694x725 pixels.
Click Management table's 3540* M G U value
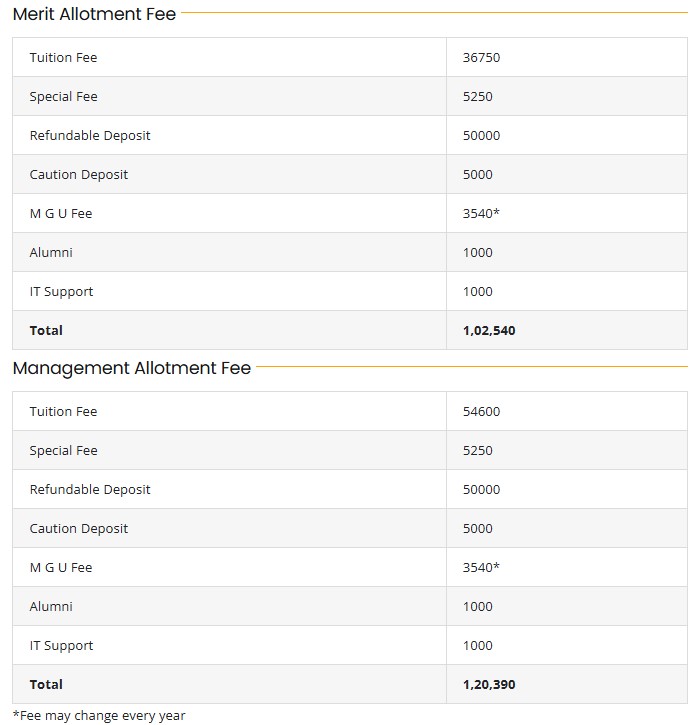tap(481, 568)
